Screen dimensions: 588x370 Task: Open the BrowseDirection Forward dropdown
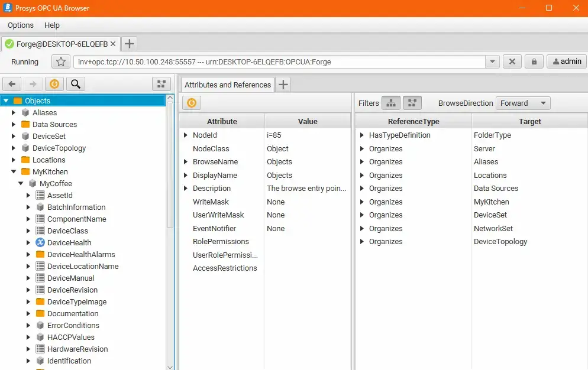click(523, 103)
